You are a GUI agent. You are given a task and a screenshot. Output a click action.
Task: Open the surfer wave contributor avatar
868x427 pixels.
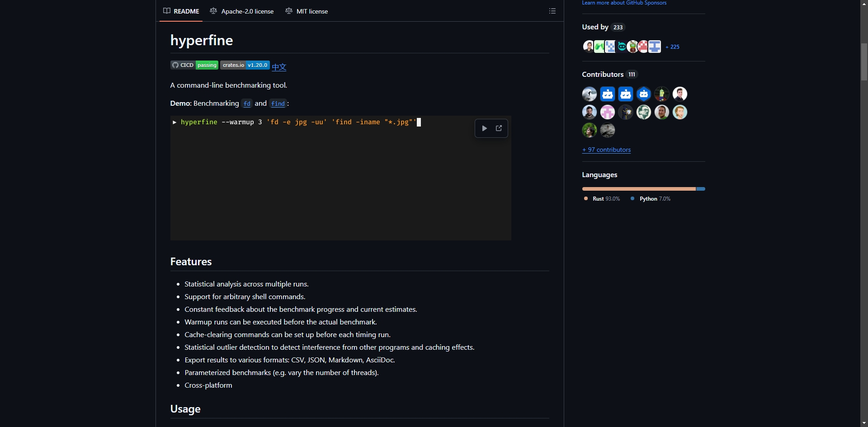pos(590,94)
